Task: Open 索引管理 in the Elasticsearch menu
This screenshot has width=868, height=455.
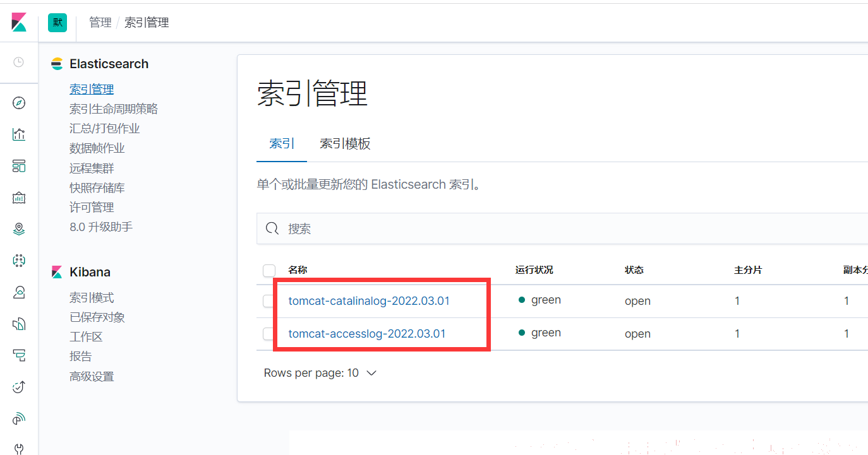Action: click(x=92, y=90)
